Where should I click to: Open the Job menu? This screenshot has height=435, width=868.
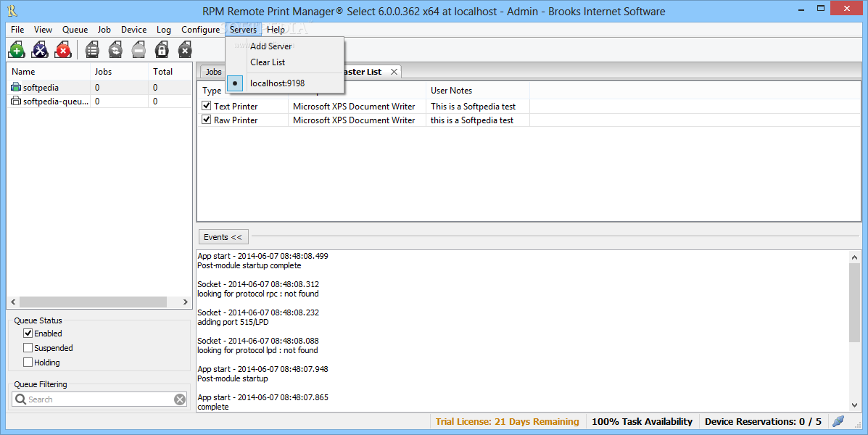coord(104,29)
